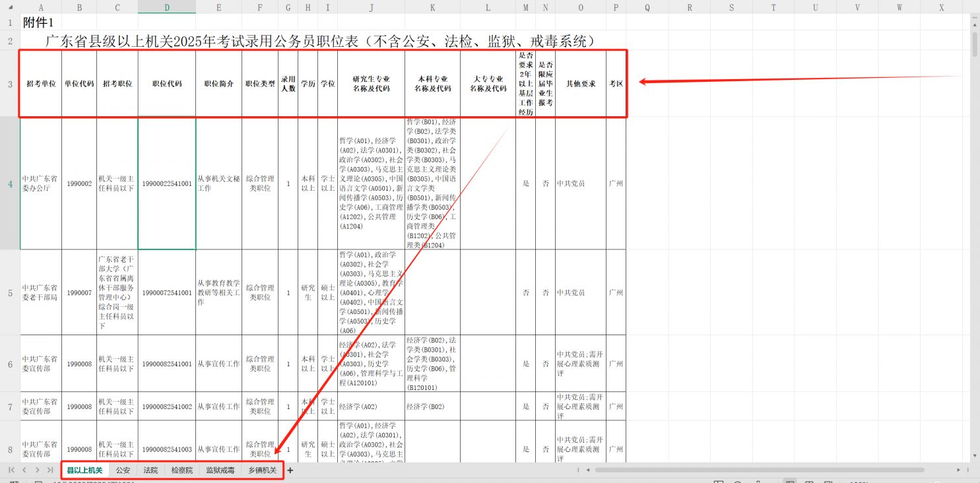Select column header A
This screenshot has height=483, width=980.
(41, 8)
